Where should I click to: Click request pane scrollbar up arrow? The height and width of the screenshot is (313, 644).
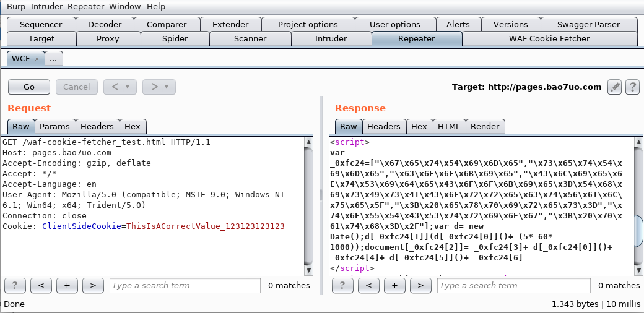[x=309, y=142]
